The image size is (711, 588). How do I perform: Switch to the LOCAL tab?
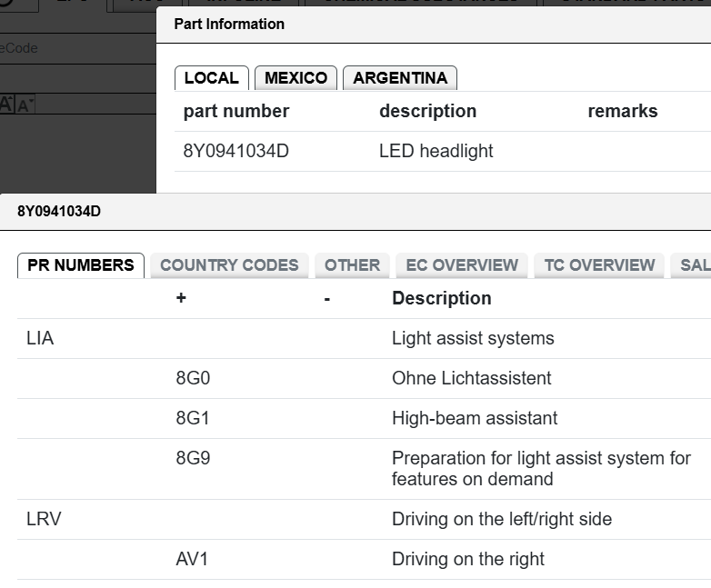tap(211, 78)
